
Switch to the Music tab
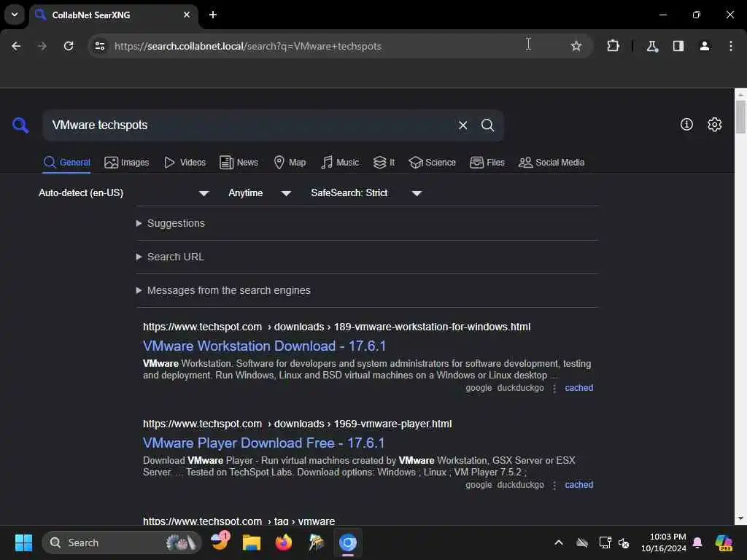point(340,163)
